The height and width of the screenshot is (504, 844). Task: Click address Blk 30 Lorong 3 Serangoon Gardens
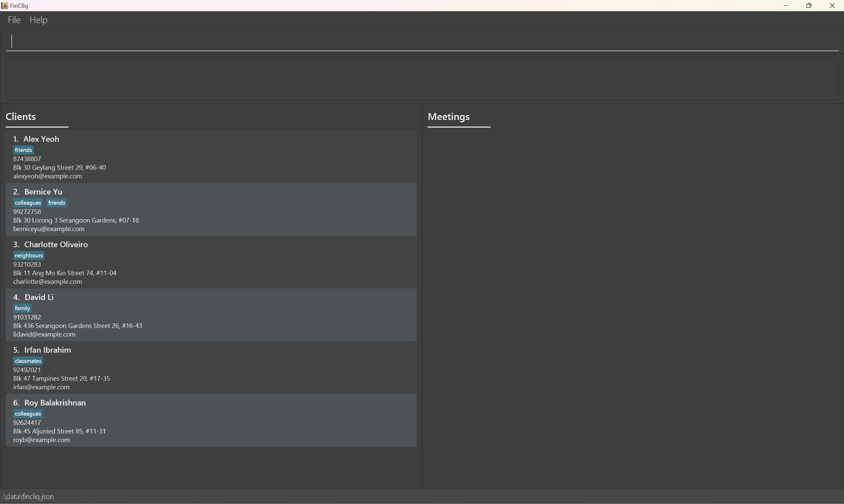(x=76, y=221)
